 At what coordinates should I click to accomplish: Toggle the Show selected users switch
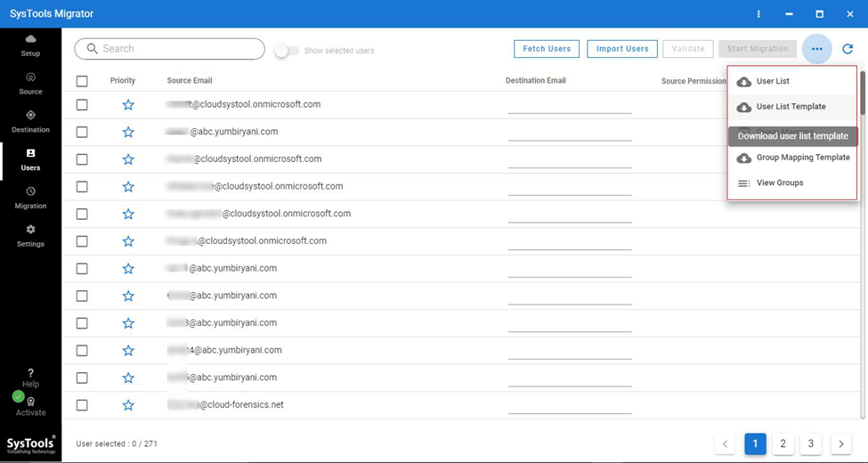[287, 51]
